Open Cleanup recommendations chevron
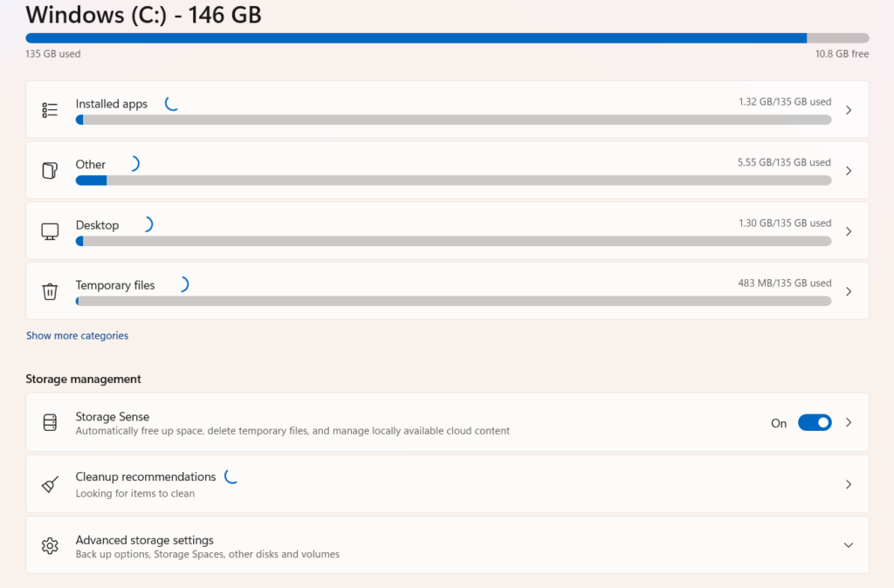 pyautogui.click(x=849, y=484)
